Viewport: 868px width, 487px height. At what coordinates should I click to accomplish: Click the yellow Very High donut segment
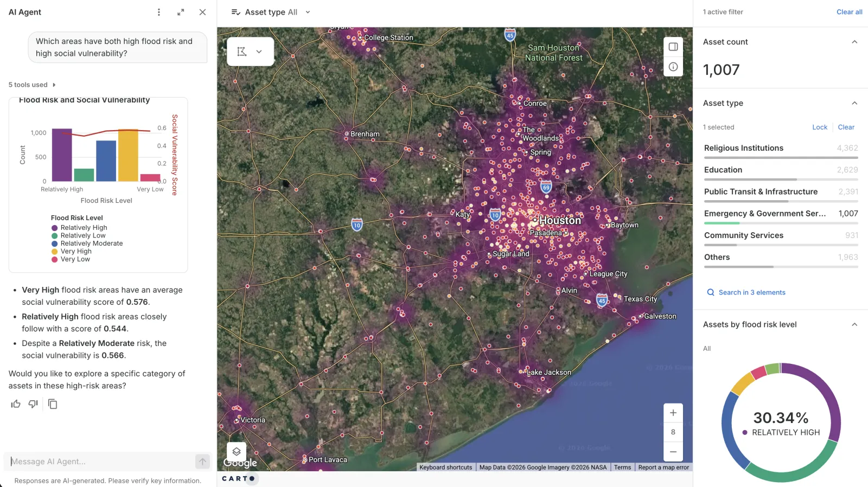(x=742, y=383)
